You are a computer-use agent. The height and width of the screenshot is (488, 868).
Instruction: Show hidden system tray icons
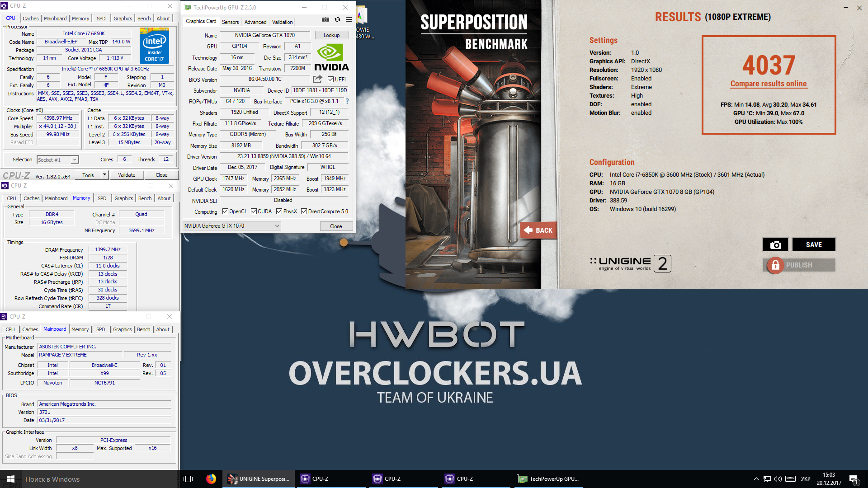756,479
